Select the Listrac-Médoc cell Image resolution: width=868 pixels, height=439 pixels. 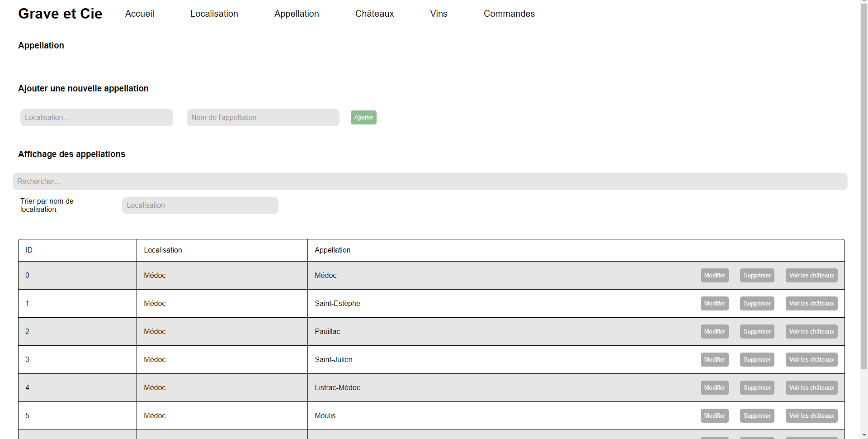pyautogui.click(x=337, y=388)
